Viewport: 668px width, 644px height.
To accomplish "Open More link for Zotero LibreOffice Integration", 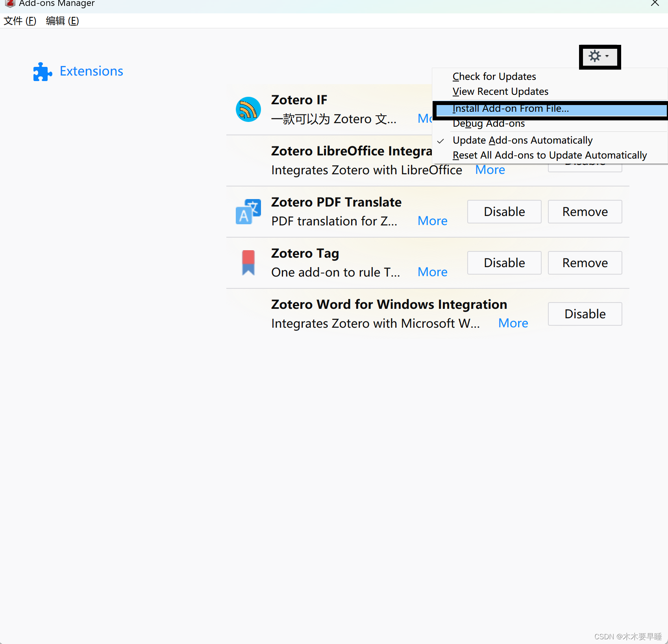I will point(490,170).
